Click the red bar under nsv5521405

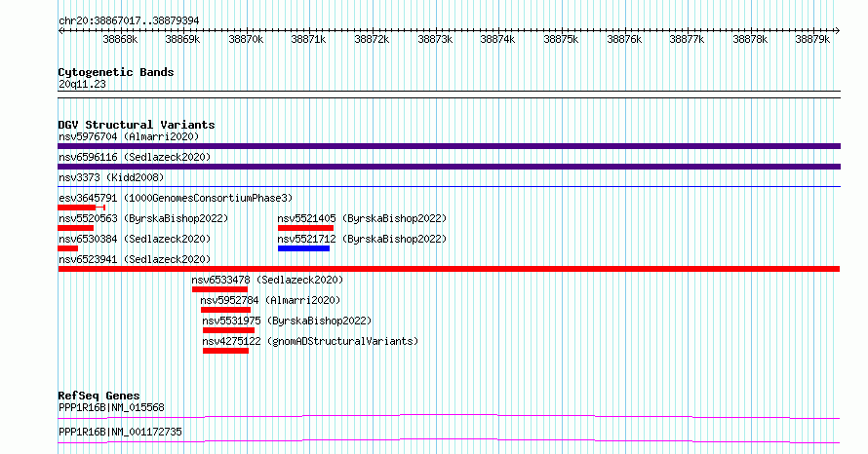click(x=305, y=228)
